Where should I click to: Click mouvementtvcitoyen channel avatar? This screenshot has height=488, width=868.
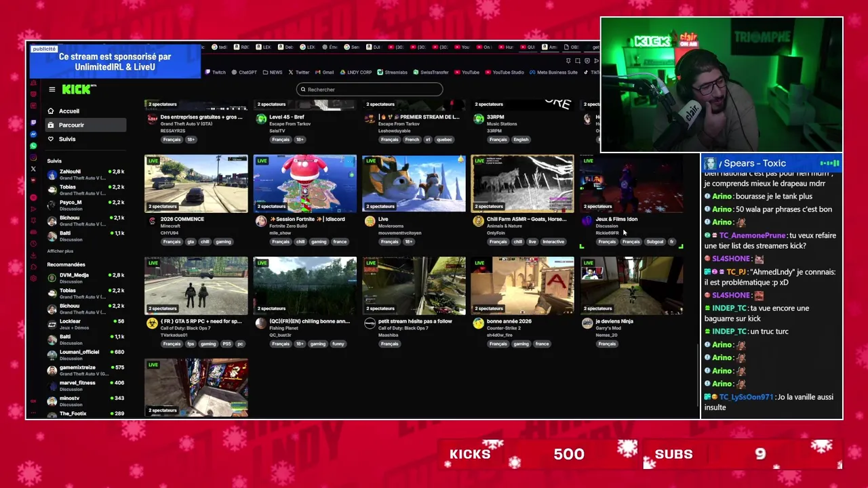pos(370,222)
